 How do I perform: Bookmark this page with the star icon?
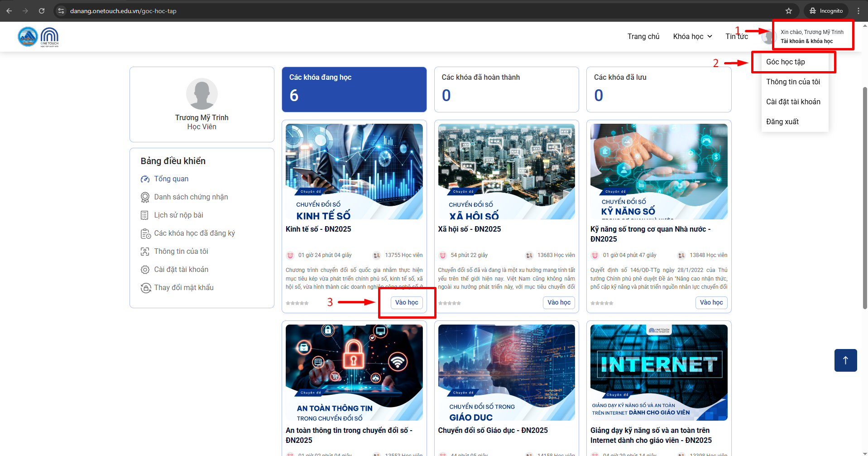tap(789, 11)
